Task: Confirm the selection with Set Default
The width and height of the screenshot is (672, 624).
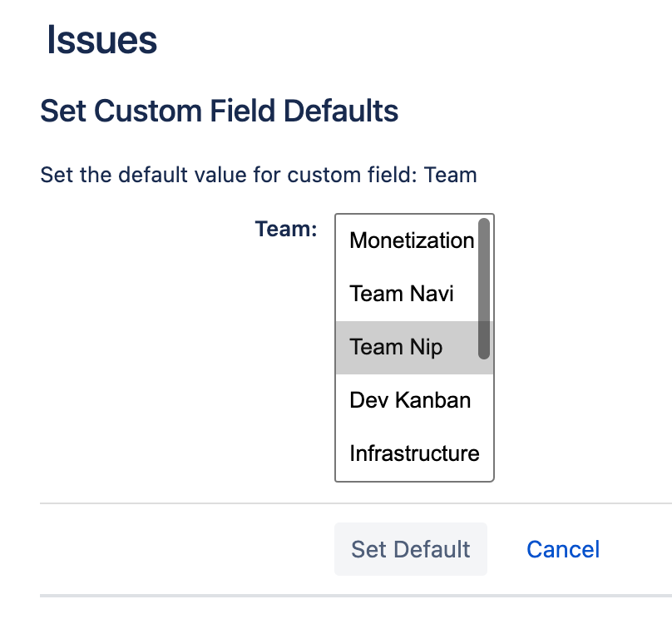Action: (410, 549)
